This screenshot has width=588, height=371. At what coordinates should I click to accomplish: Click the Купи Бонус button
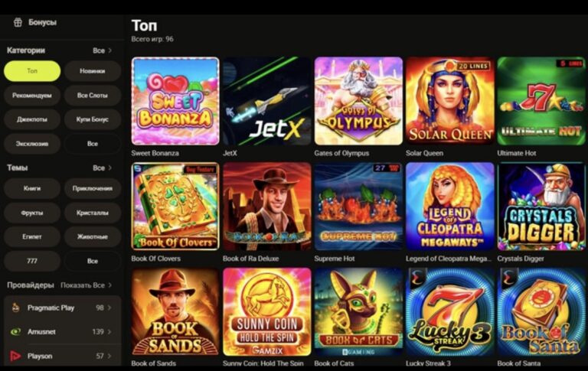(x=93, y=119)
